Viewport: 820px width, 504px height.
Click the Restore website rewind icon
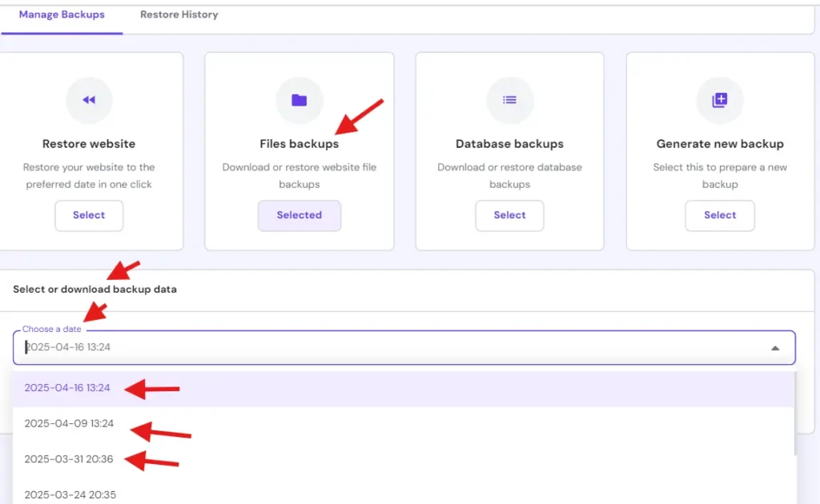click(89, 100)
